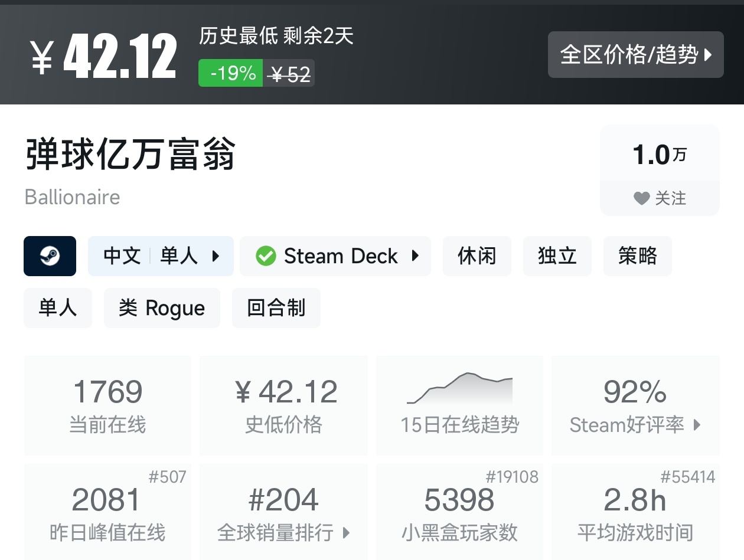Click the 平均游戏时间 2.8h stat card
Screen dimensions: 744x560
(635, 512)
